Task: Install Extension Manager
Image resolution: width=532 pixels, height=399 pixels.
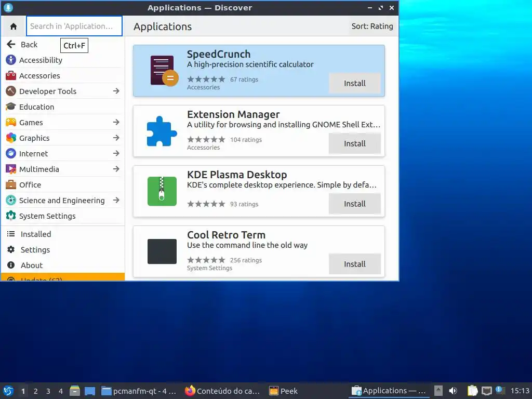Action: pyautogui.click(x=354, y=143)
